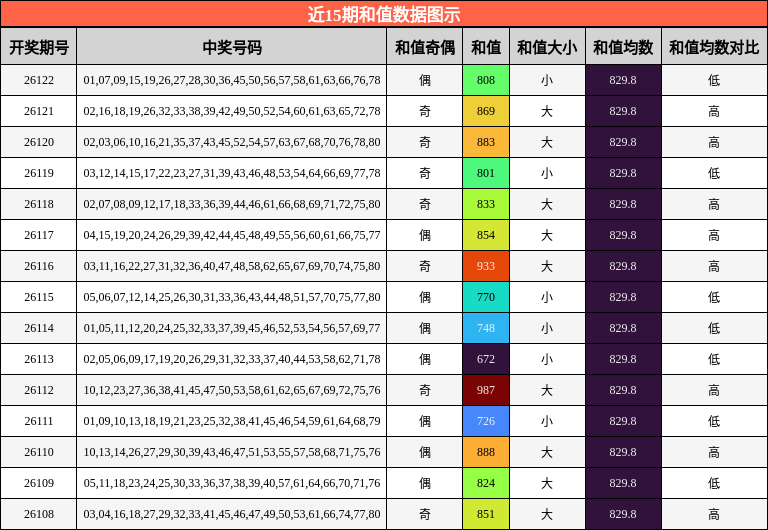The image size is (768, 530).
Task: Select issue number 26114
Action: point(39,328)
